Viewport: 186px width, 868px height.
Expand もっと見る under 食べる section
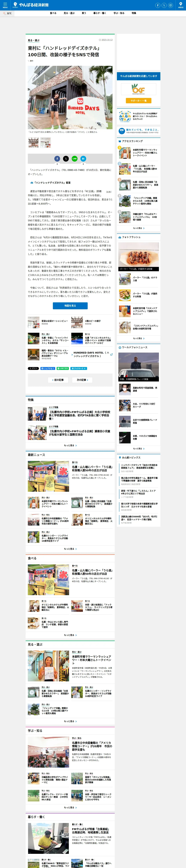coord(70,635)
